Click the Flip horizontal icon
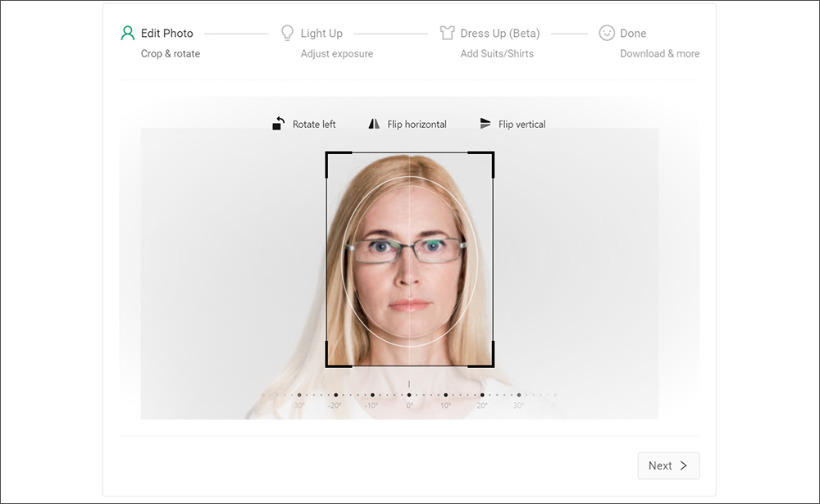 click(373, 123)
